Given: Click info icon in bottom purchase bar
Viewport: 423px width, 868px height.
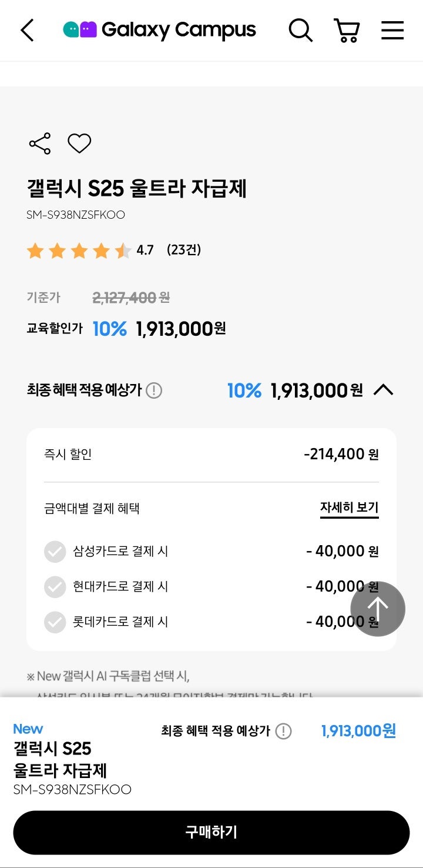Looking at the screenshot, I should tap(283, 731).
